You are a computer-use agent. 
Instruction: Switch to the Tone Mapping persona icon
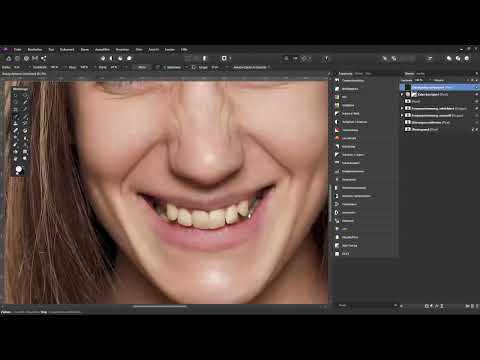point(35,58)
